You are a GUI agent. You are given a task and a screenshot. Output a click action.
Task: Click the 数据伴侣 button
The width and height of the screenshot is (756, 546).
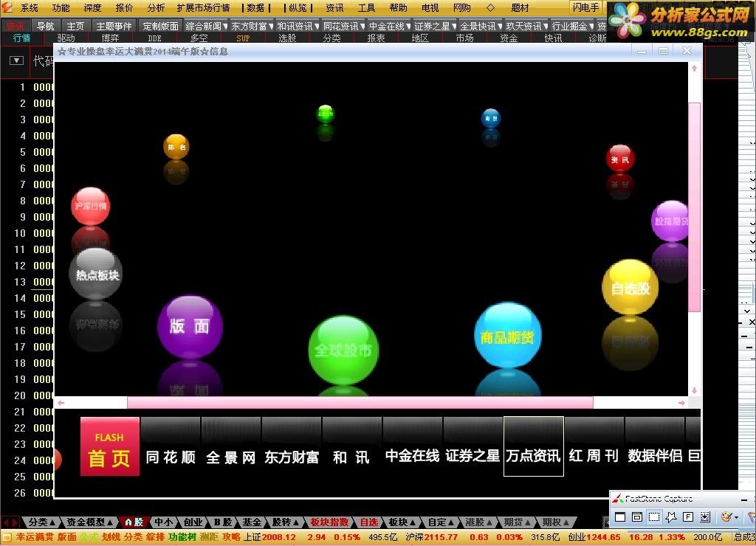point(655,446)
